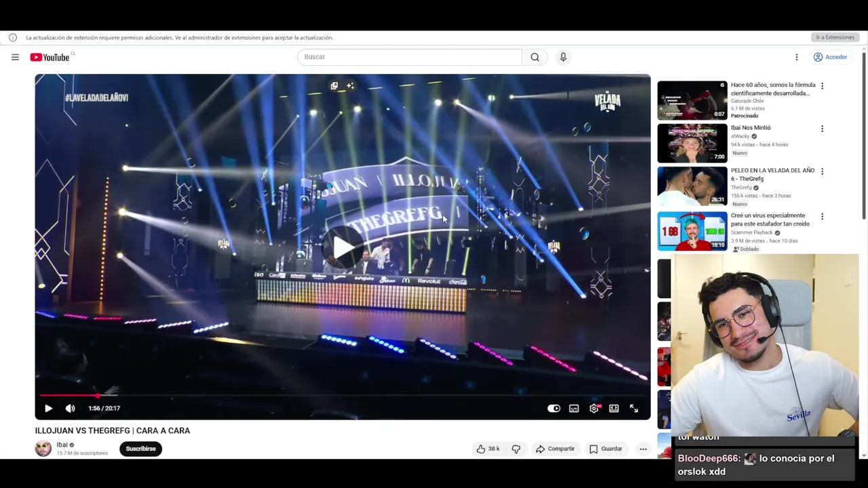
Task: Open the Ibai channel avatar
Action: coord(43,449)
